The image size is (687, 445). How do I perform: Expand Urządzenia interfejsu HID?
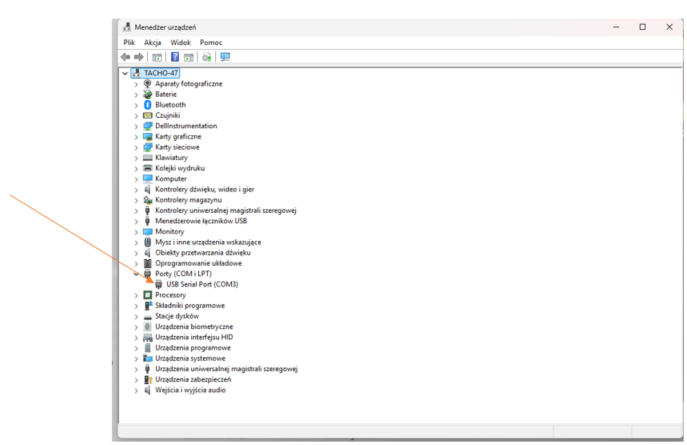click(136, 338)
